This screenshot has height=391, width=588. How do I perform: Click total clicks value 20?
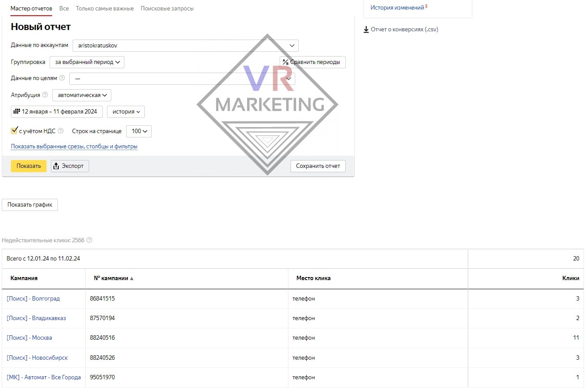(x=576, y=259)
